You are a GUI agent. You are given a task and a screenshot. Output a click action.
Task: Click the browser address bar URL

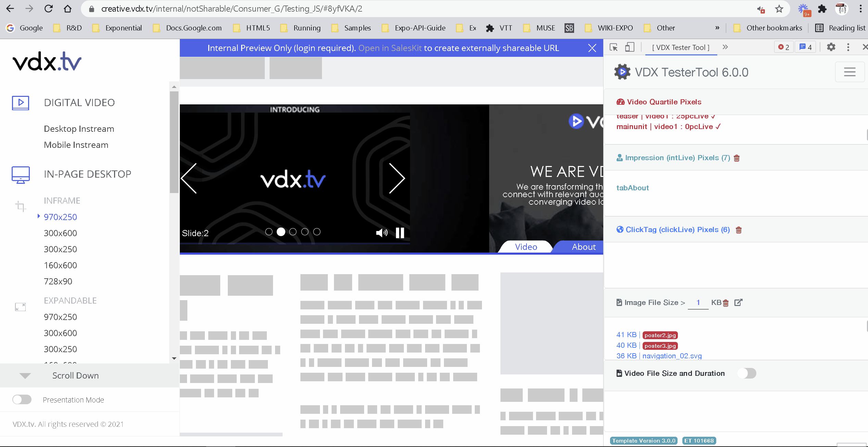tap(232, 9)
